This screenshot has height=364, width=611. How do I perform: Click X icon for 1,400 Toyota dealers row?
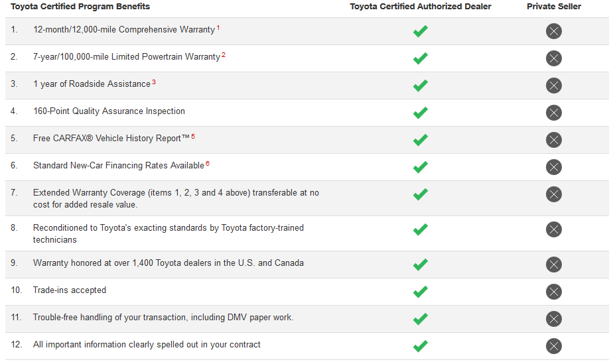tap(554, 265)
